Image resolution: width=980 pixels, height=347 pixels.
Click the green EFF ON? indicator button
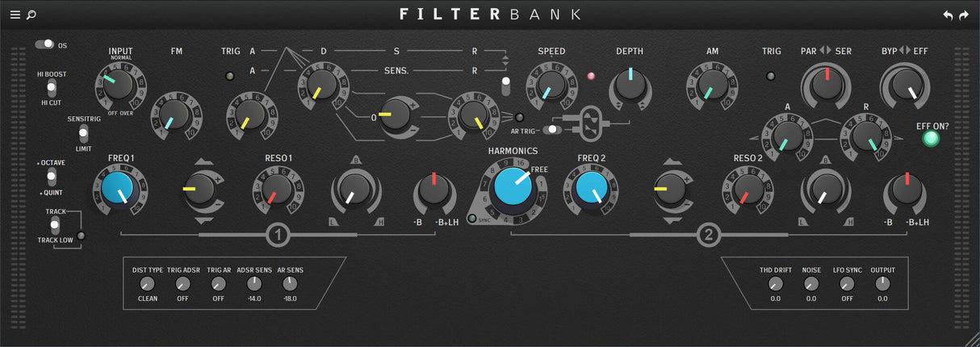[x=932, y=139]
